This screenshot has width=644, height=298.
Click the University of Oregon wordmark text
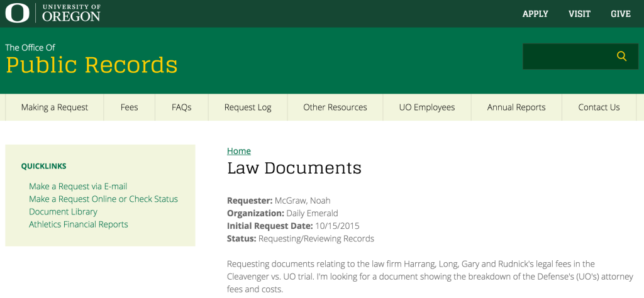click(71, 13)
